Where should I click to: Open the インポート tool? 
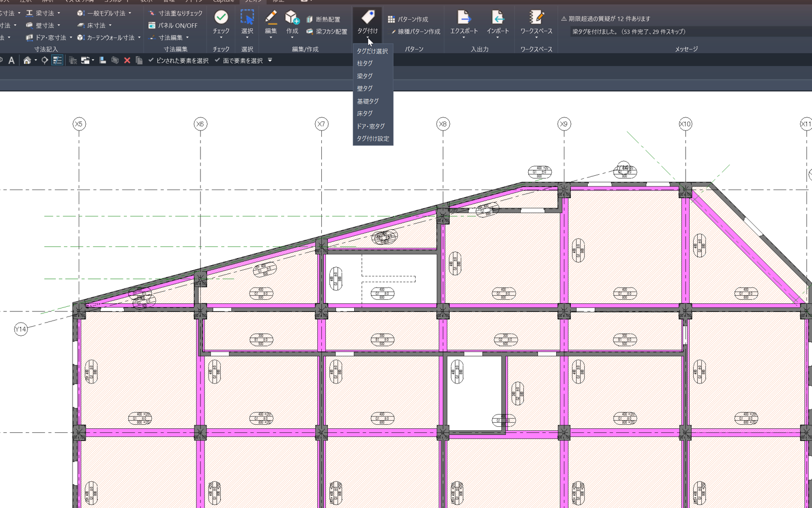(x=497, y=23)
